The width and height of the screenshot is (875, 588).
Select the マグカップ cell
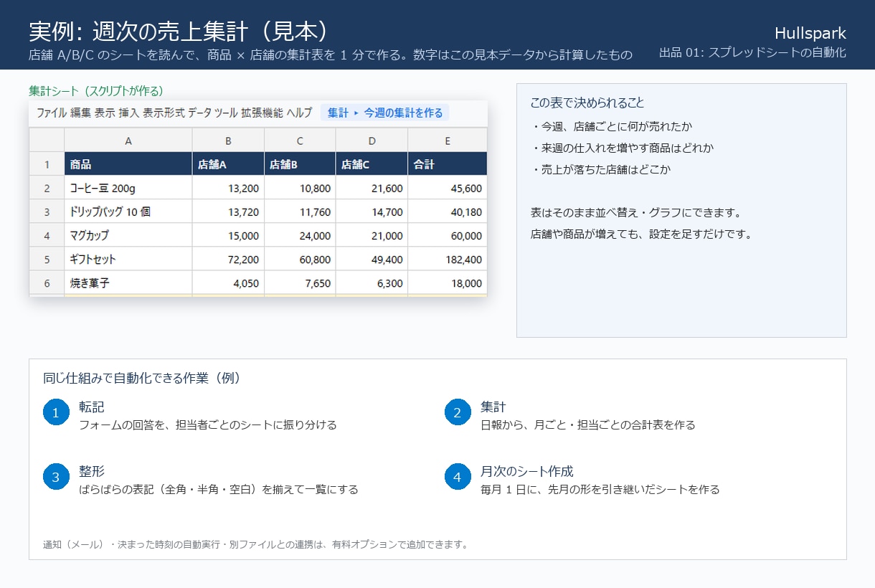pyautogui.click(x=128, y=235)
